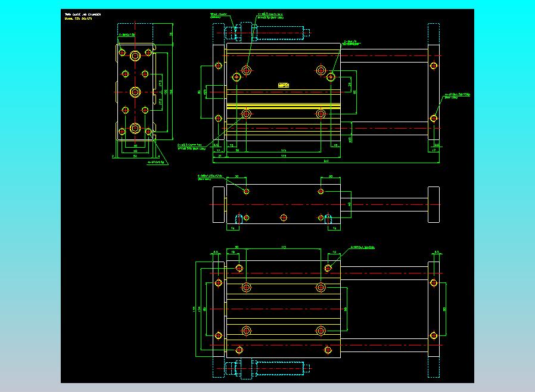Select the shock absorber leader note, front view

pos(219,15)
